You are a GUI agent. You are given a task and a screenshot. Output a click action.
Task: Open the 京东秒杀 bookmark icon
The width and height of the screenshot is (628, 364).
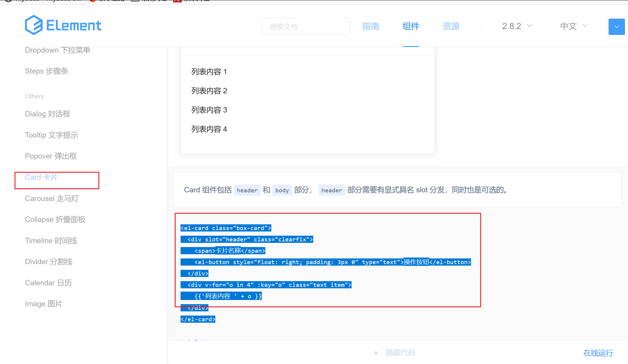pyautogui.click(x=177, y=1)
